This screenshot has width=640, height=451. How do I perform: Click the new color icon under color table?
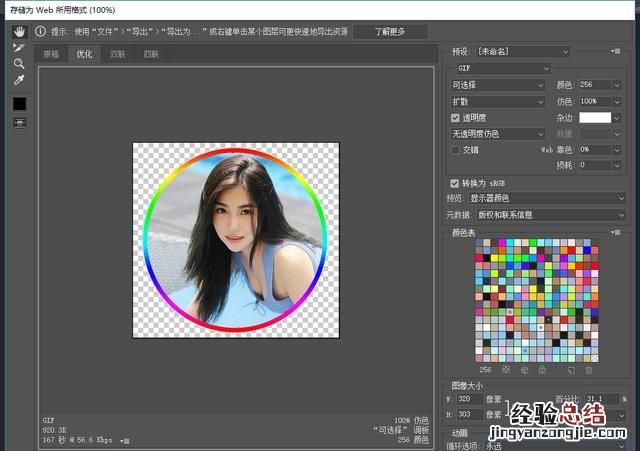[x=570, y=369]
